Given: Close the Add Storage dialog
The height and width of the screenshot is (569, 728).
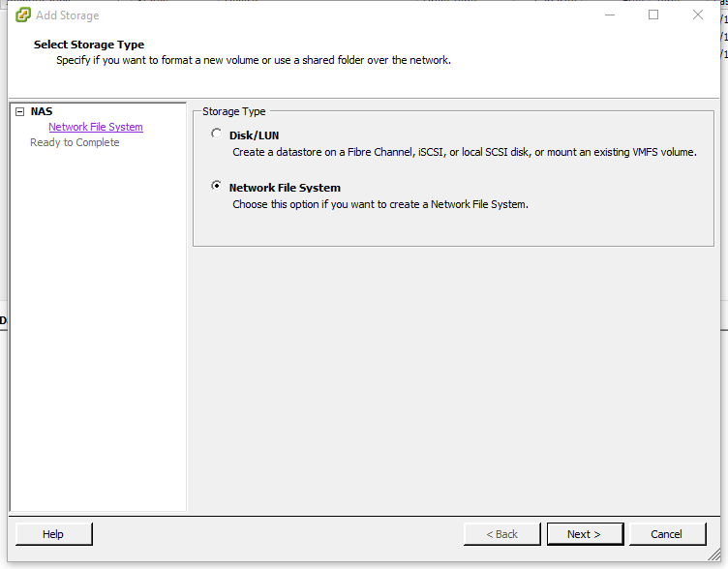Looking at the screenshot, I should tap(698, 15).
